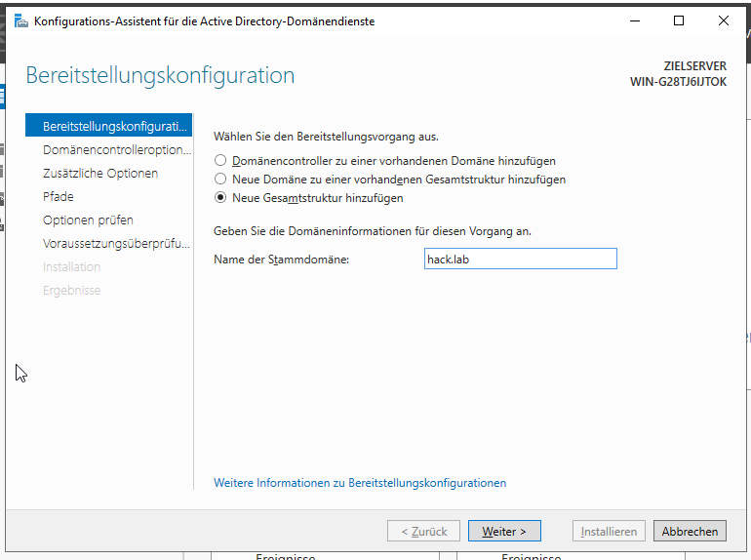This screenshot has width=751, height=560.
Task: Click the AD configuration wizard title bar icon
Action: (20, 21)
